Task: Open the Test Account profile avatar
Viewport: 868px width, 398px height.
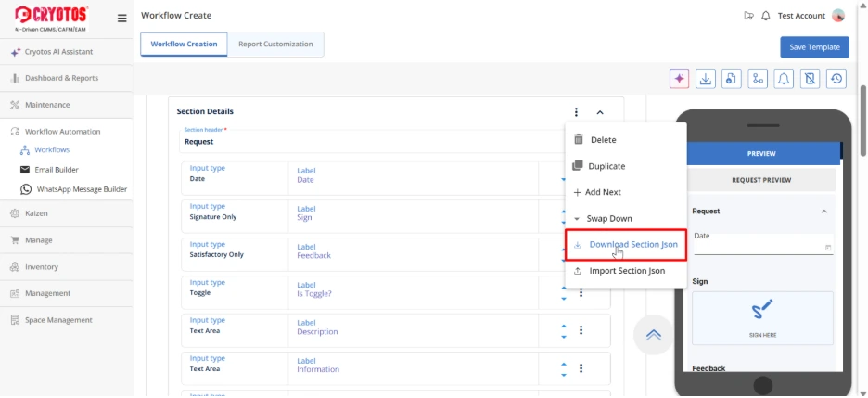Action: [838, 16]
